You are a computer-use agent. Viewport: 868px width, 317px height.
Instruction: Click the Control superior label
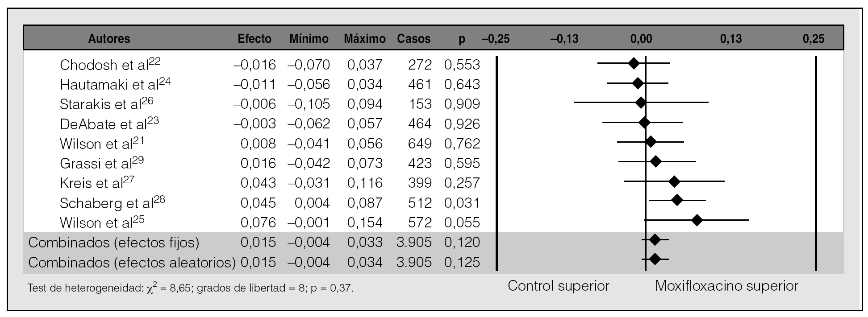click(x=558, y=286)
